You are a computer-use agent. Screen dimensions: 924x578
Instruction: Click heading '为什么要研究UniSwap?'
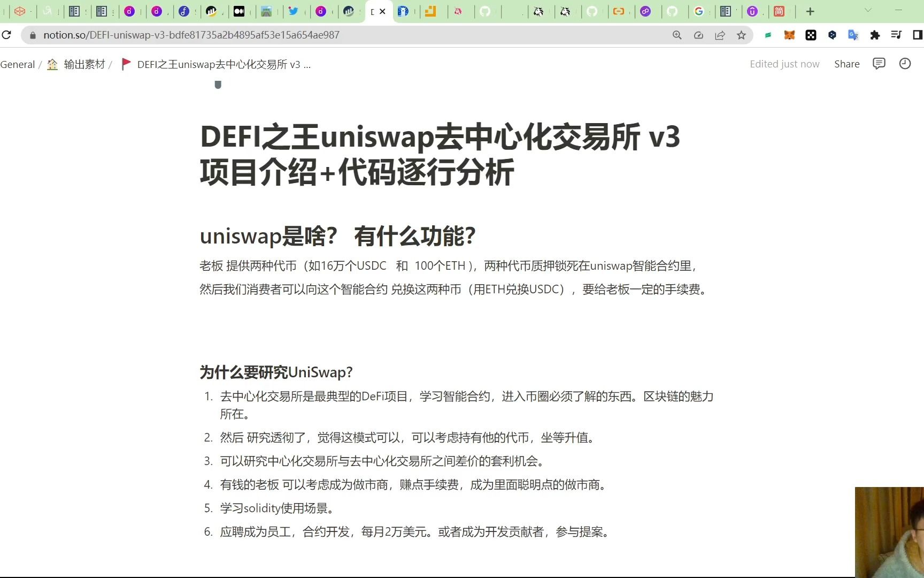pos(276,372)
